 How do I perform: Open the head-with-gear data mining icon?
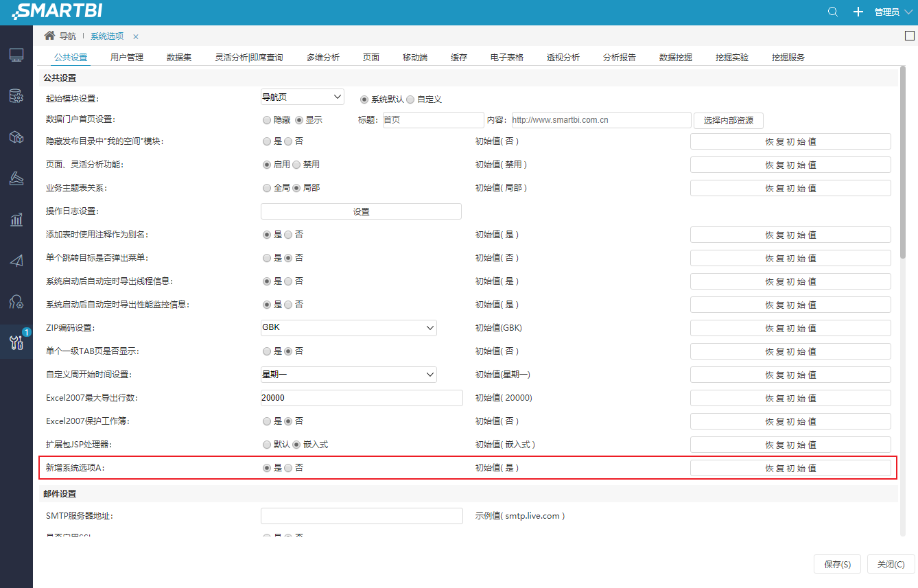click(16, 301)
